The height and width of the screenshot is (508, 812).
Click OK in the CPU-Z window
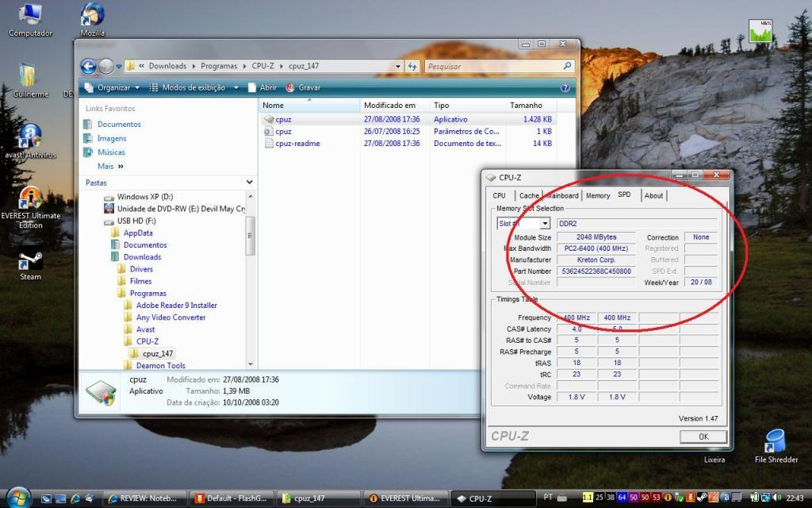click(x=703, y=437)
